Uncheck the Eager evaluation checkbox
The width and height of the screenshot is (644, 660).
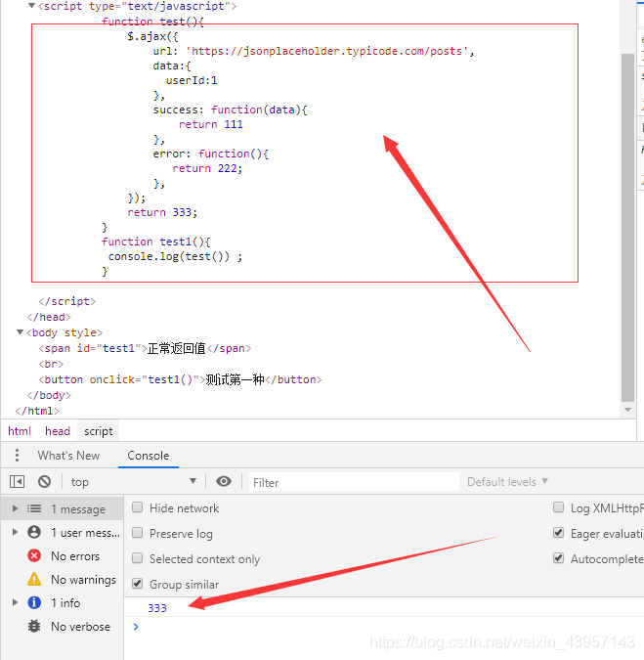558,533
